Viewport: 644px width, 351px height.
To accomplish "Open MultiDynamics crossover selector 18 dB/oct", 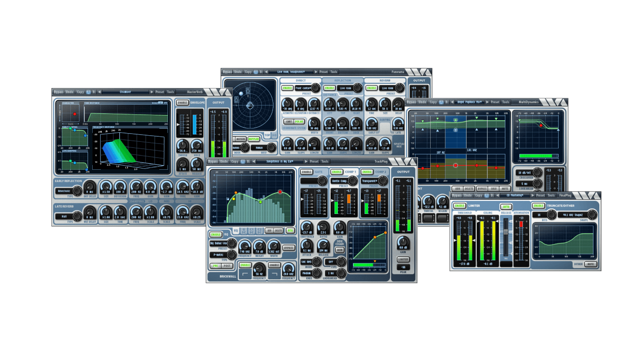I will pos(529,173).
